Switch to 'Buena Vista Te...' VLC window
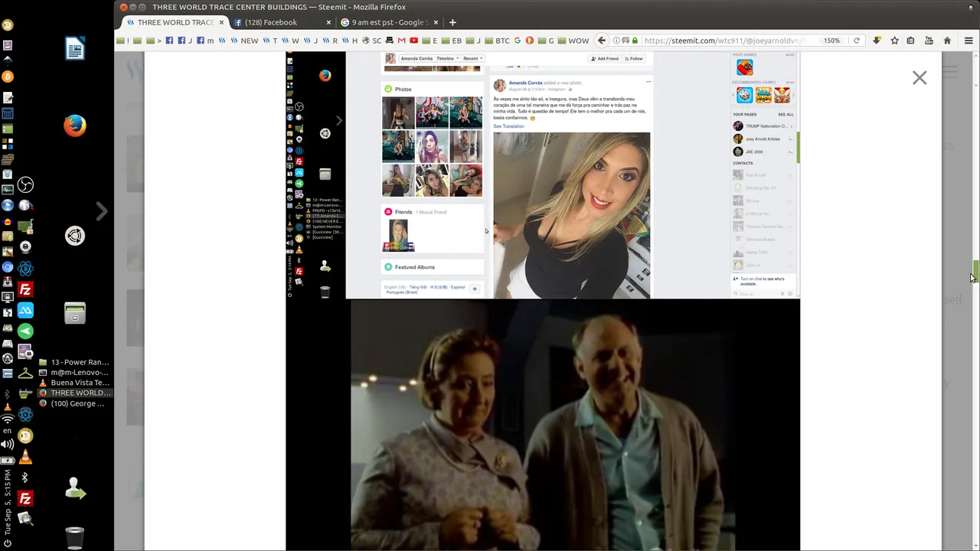The width and height of the screenshot is (980, 551). 74,383
